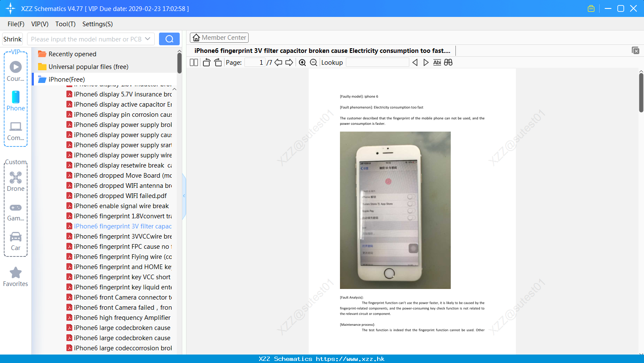Open iPhone6 high frequency Amplifier file
Image resolution: width=644 pixels, height=363 pixels.
[119, 318]
